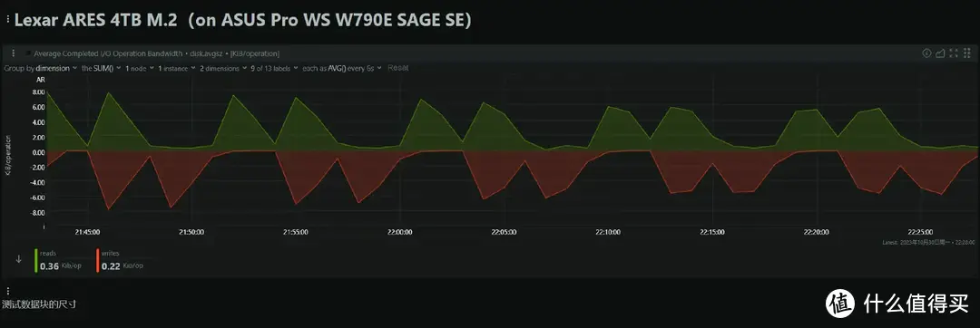This screenshot has height=328, width=980.
Task: Open the chart grid options menu icon
Action: click(966, 53)
